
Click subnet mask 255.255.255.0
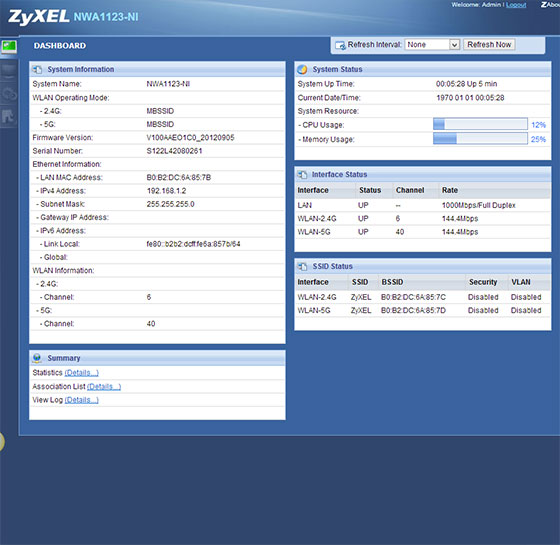(170, 204)
